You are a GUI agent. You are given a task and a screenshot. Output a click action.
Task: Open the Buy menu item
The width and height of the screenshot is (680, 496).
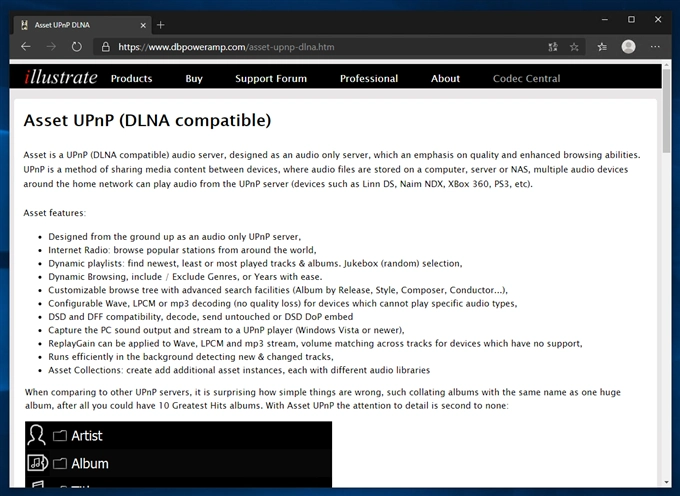point(194,78)
